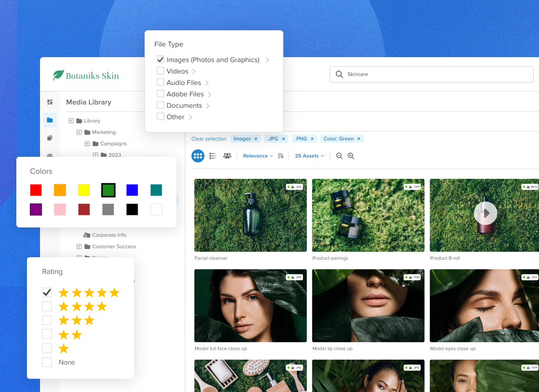Click the Media Library heading
This screenshot has width=539, height=392.
(x=89, y=102)
